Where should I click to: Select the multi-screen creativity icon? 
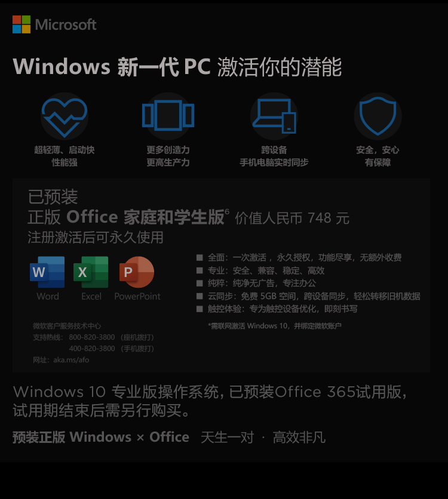pos(168,115)
